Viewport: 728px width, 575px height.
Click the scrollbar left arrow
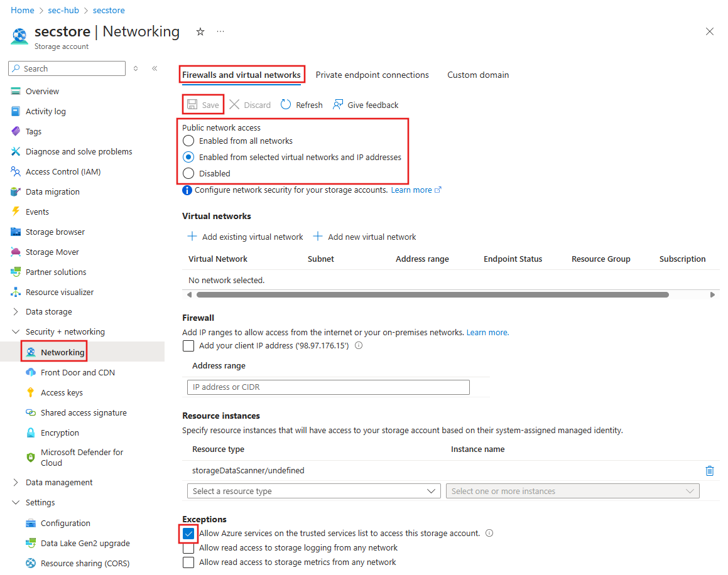189,294
